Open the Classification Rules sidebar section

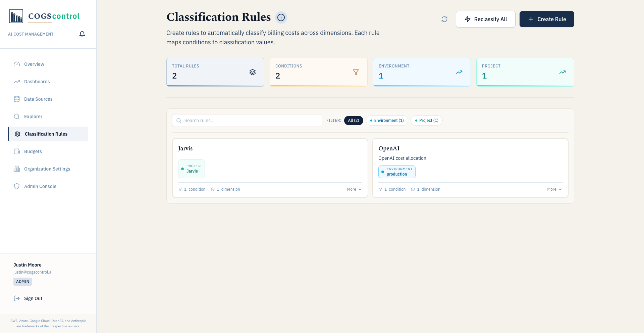point(46,134)
